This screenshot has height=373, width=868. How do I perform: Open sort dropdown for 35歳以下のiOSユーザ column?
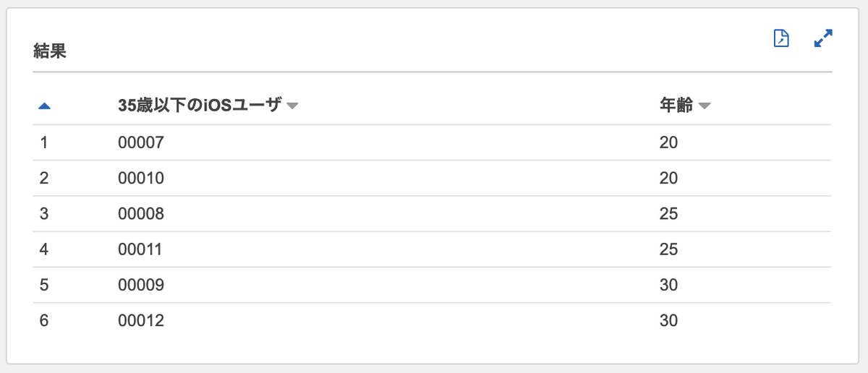click(x=292, y=106)
